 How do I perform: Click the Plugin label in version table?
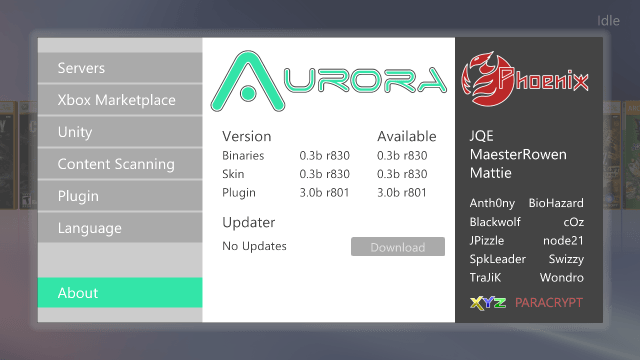tap(239, 193)
